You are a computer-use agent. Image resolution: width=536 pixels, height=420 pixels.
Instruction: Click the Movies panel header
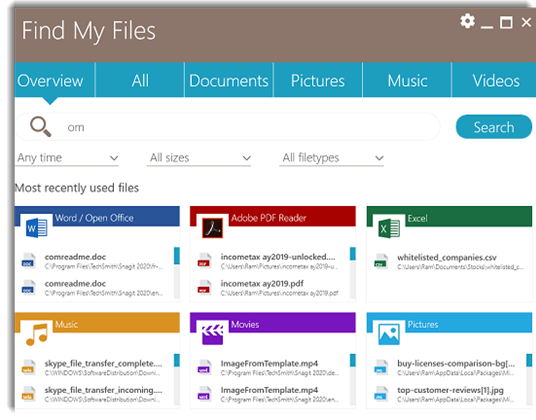273,322
